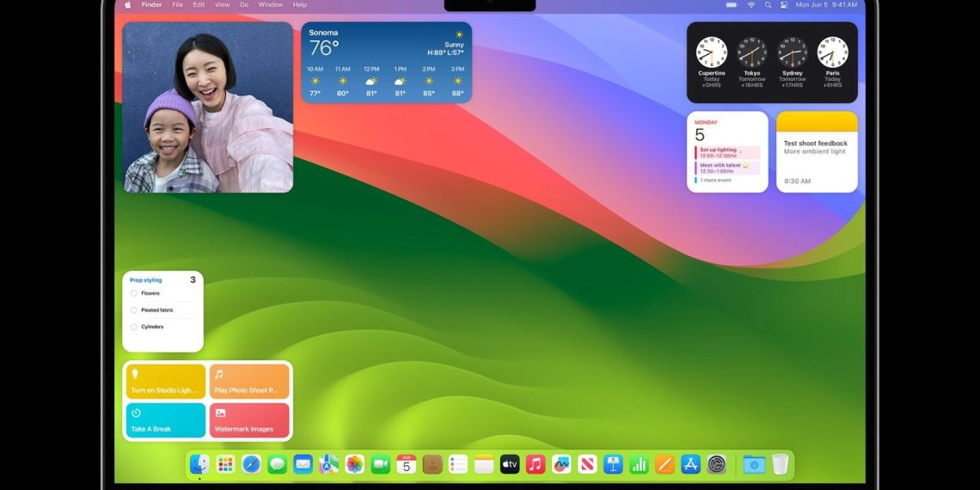Launch Keynote from the dock

coord(613,463)
